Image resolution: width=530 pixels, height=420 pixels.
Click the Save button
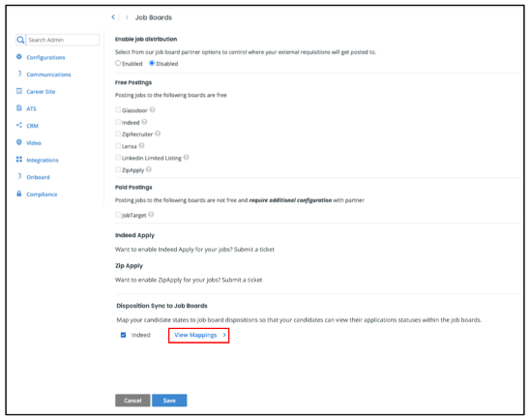coord(169,401)
